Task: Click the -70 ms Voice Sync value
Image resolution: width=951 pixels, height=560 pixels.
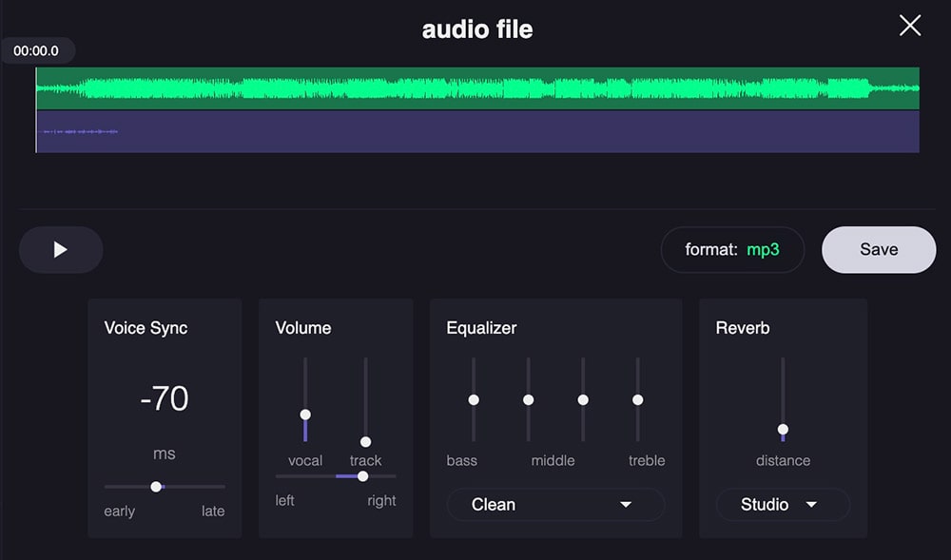Action: click(x=164, y=398)
